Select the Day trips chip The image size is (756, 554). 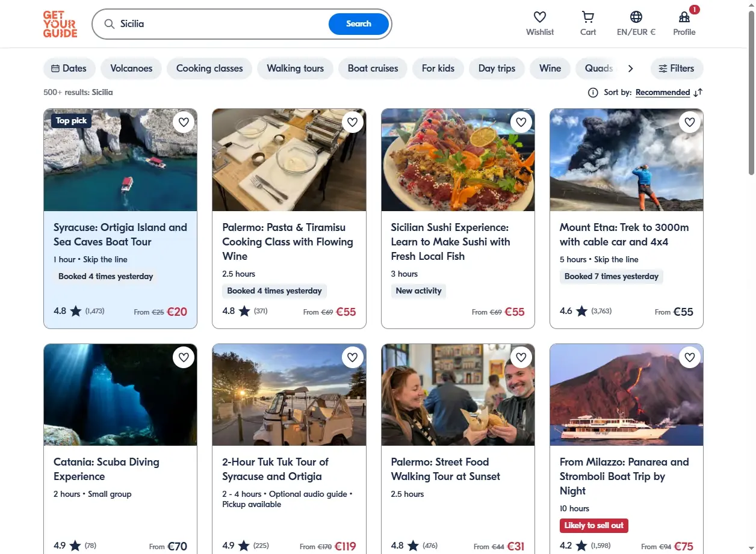[x=497, y=69]
